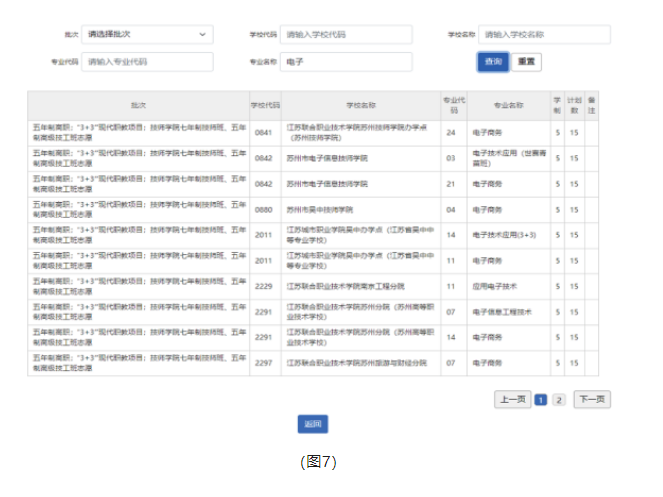The height and width of the screenshot is (497, 663).
Task: Click the 应用电子技术 major cell
Action: (x=495, y=287)
